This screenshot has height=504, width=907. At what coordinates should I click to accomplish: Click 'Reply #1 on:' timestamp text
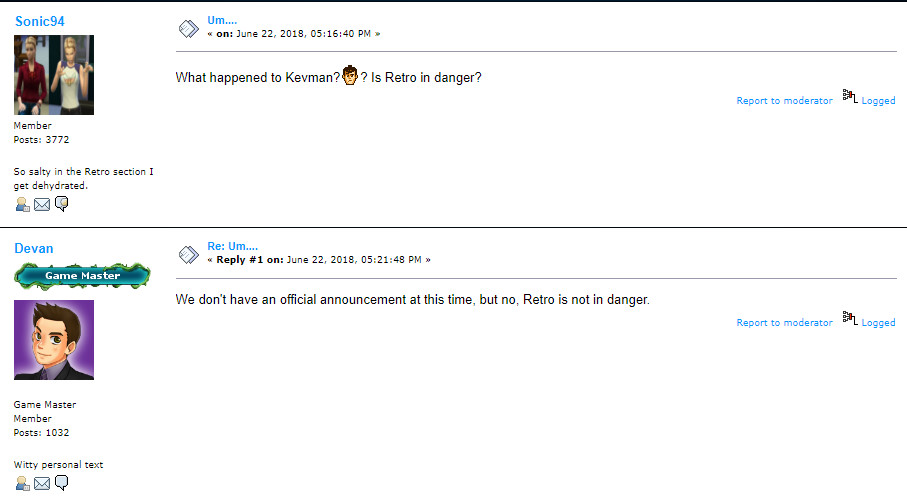[250, 260]
